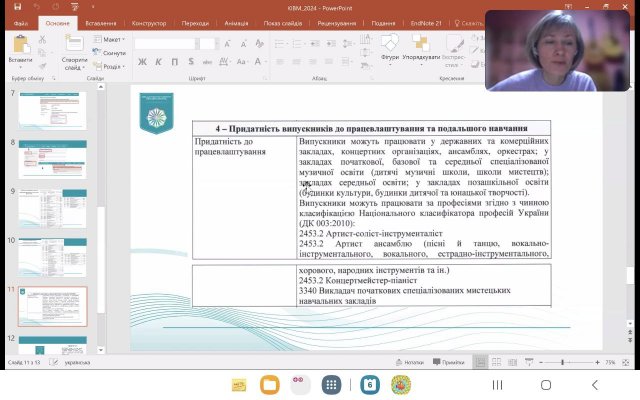Switch to slide sorter view icon
Image resolution: width=640 pixels, height=400 pixels.
(497, 362)
